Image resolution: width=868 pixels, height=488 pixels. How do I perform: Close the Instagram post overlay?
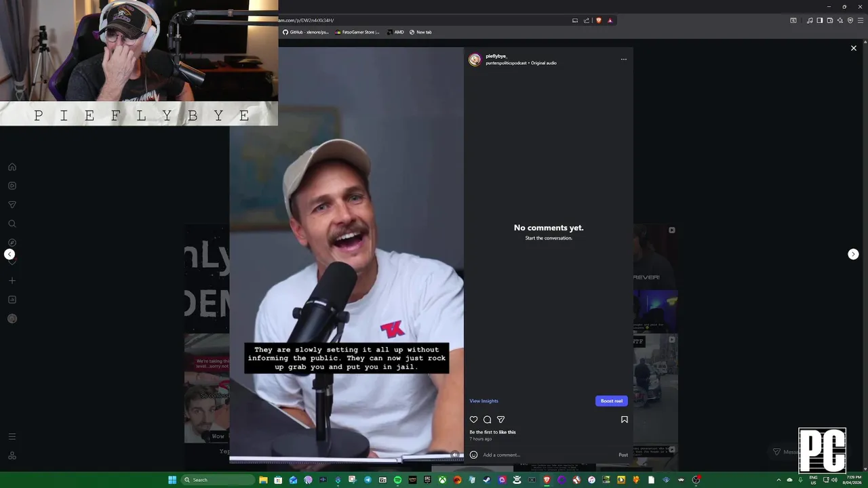click(853, 48)
